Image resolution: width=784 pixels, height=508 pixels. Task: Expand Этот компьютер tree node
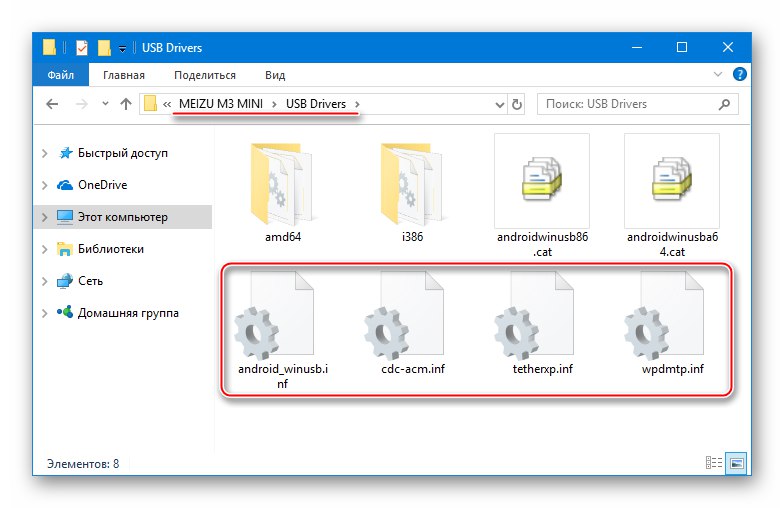[x=44, y=217]
